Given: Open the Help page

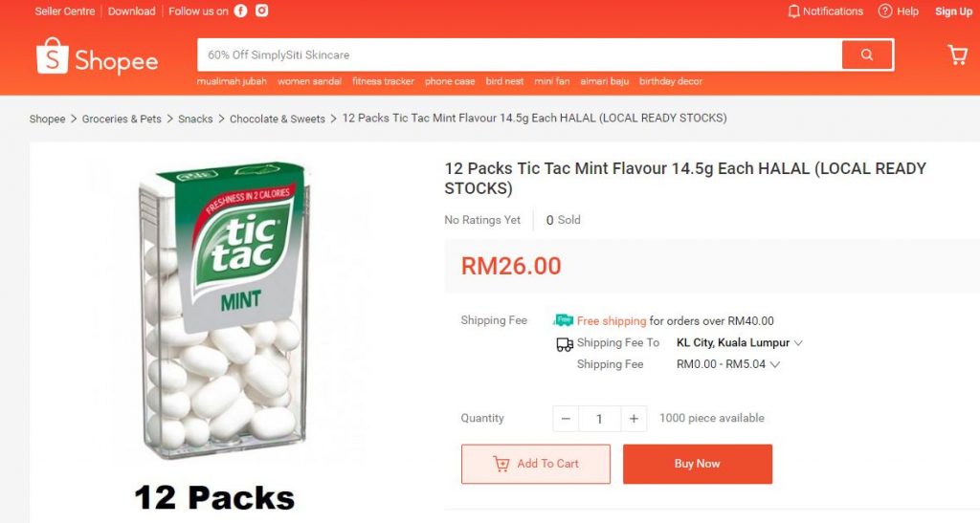Looking at the screenshot, I should [899, 11].
